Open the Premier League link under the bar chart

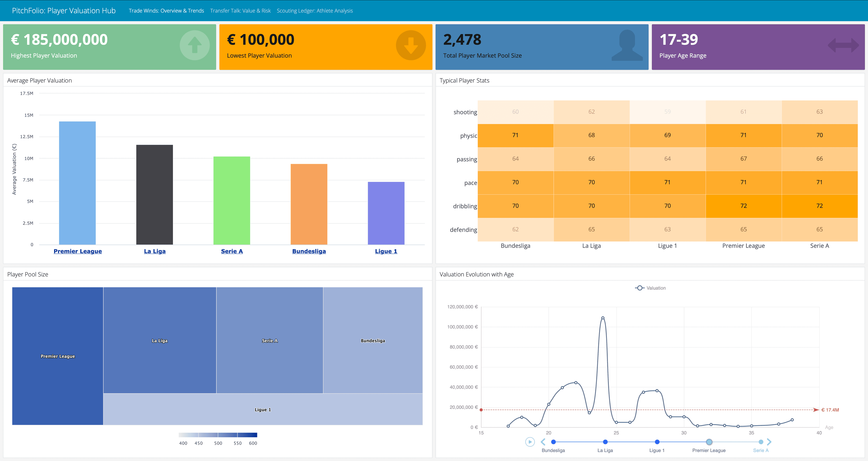(78, 251)
